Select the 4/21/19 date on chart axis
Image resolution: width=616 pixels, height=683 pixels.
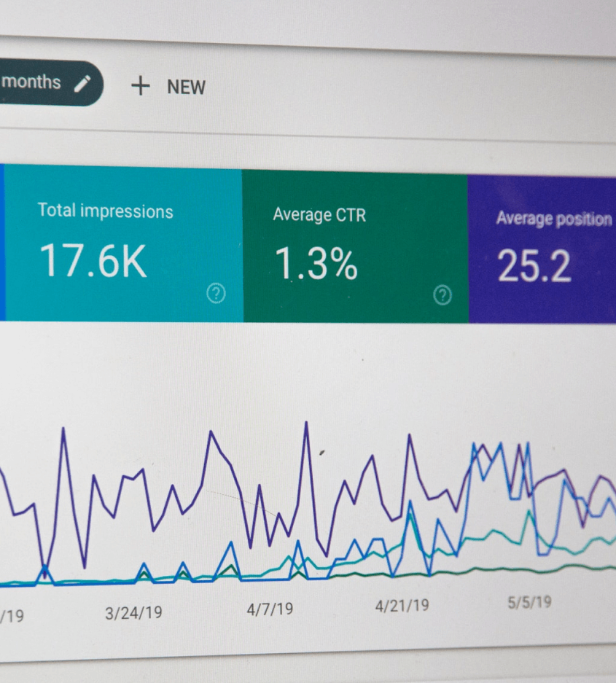point(402,605)
